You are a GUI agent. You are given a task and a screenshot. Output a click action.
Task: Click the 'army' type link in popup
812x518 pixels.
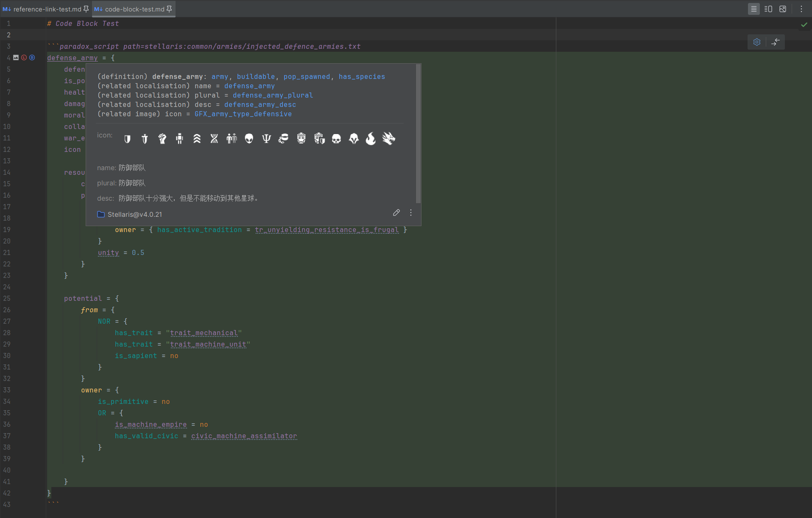coord(220,77)
